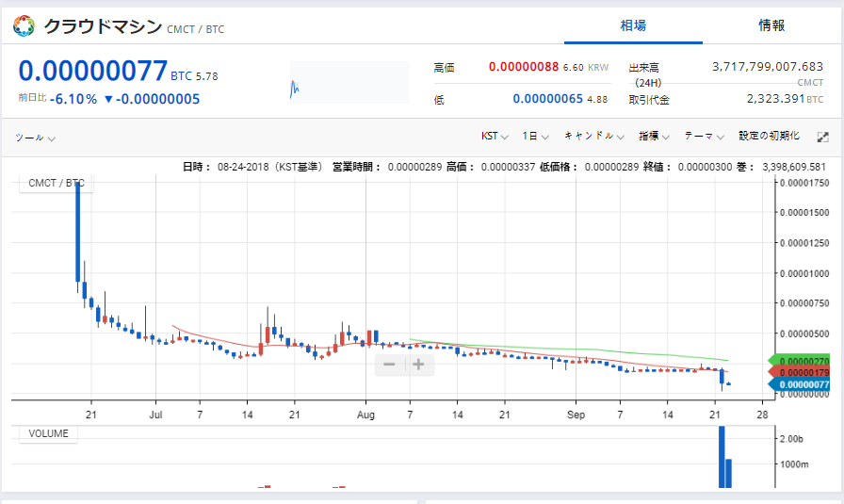The width and height of the screenshot is (844, 504).
Task: Switch to the 相場 tab
Action: click(633, 25)
